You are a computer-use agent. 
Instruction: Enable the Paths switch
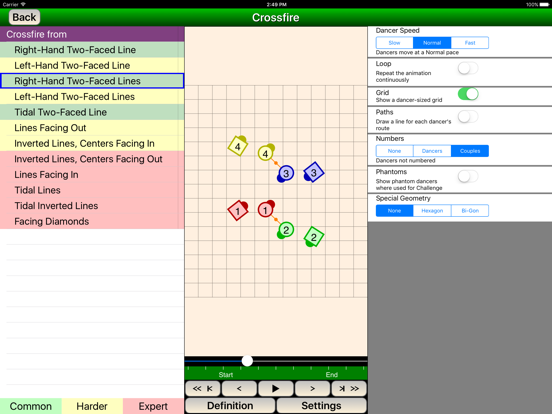(x=468, y=117)
